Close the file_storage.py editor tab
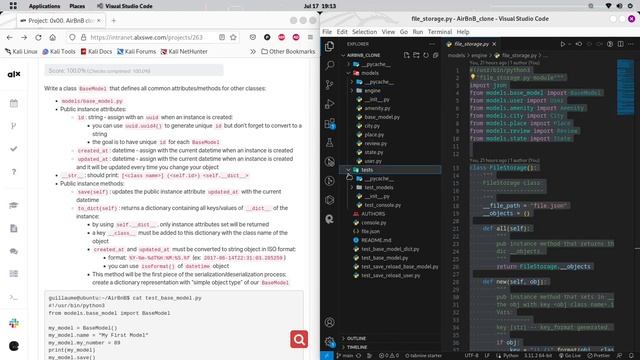640x360 pixels. [x=494, y=44]
